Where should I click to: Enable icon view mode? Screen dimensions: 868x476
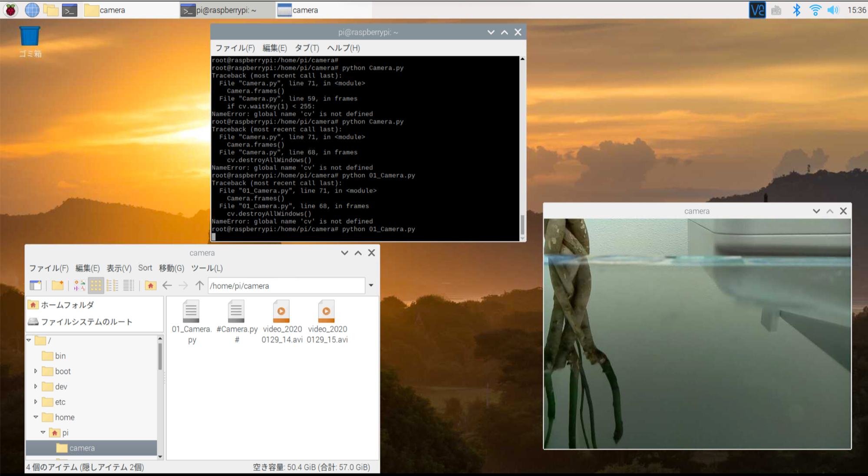[x=96, y=285]
